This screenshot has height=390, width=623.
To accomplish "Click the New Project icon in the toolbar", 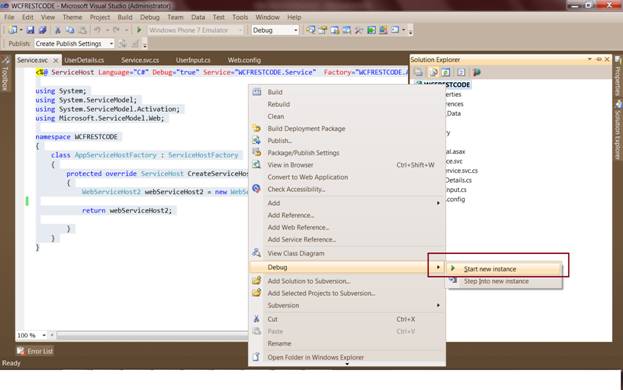I will pos(13,30).
